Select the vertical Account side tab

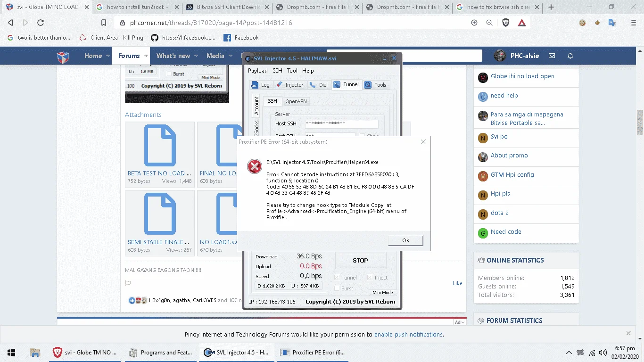(x=256, y=106)
